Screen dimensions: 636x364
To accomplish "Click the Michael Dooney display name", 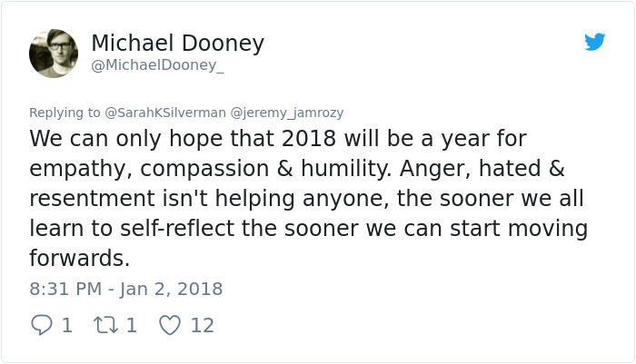I will [178, 43].
